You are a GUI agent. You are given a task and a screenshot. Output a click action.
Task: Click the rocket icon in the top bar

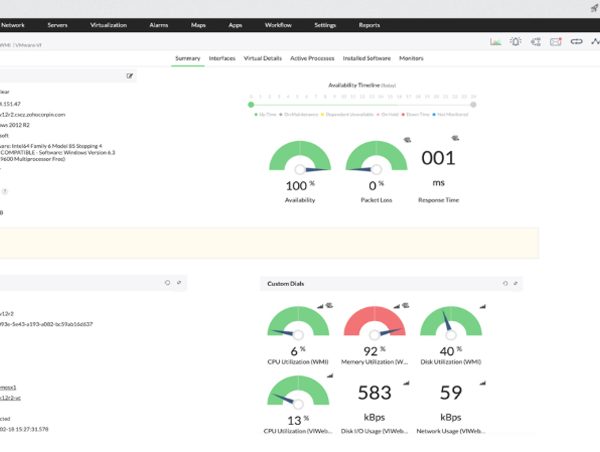(x=594, y=8)
